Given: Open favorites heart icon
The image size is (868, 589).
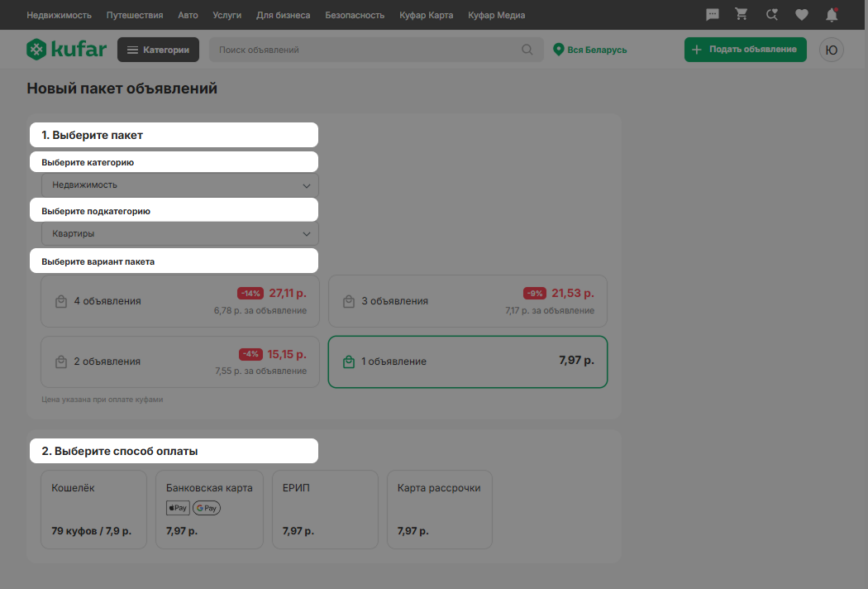Looking at the screenshot, I should (x=802, y=15).
